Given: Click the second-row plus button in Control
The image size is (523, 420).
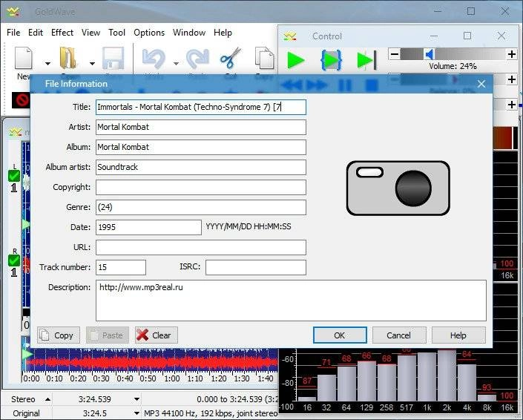Looking at the screenshot, I should tap(512, 79).
